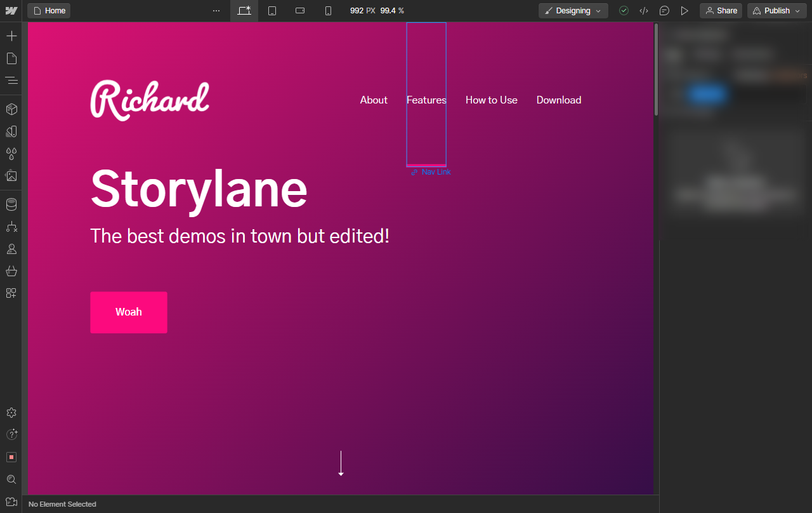
Task: Open the Add Elements panel
Action: [11, 36]
